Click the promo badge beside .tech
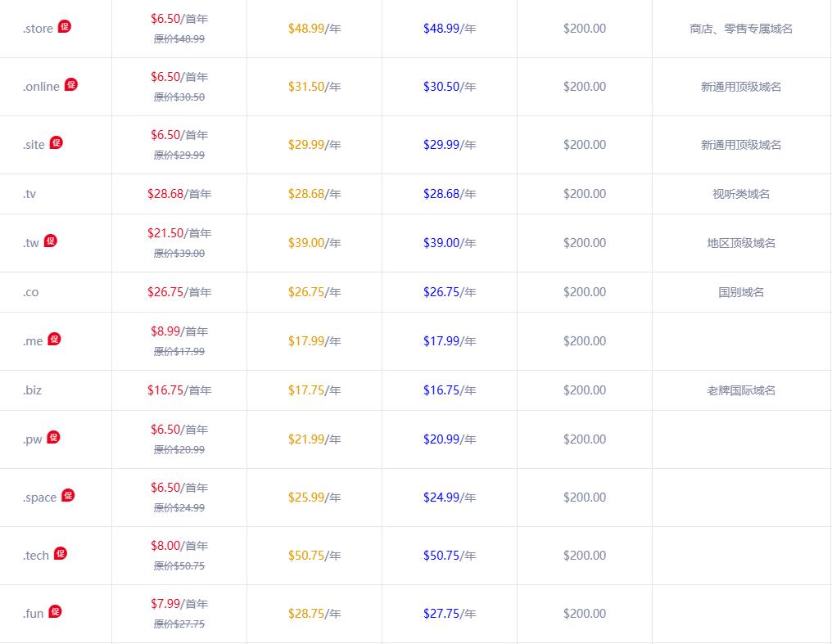Screen dimensions: 832x644 coord(61,553)
